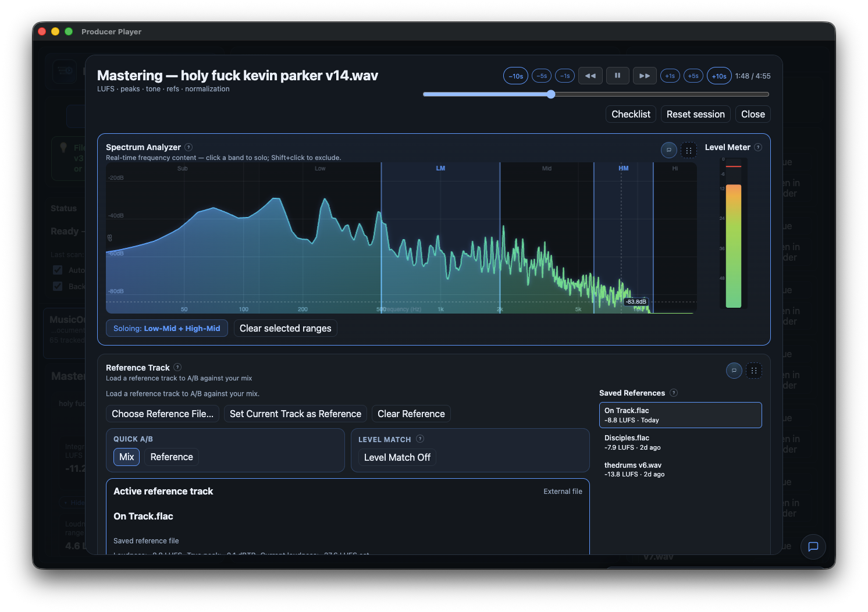Open the Level Meter help icon
The height and width of the screenshot is (612, 868).
click(758, 147)
